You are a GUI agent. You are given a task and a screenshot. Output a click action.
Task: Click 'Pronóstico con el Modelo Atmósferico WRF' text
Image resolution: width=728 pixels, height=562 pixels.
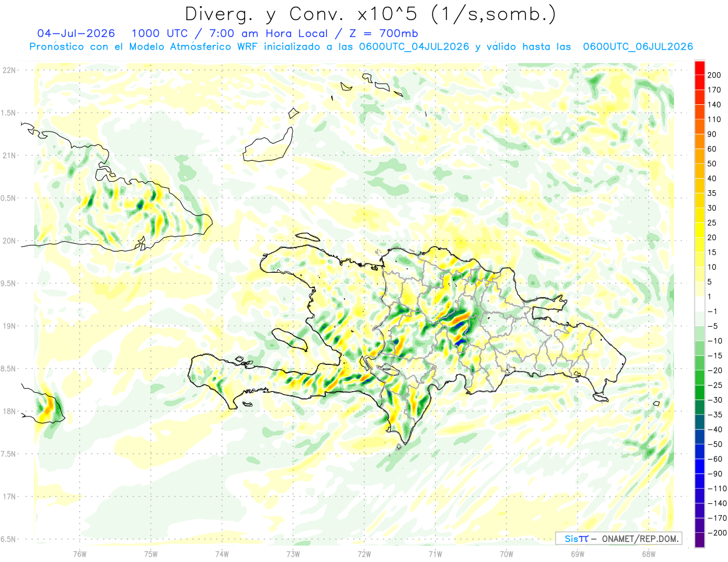(144, 47)
